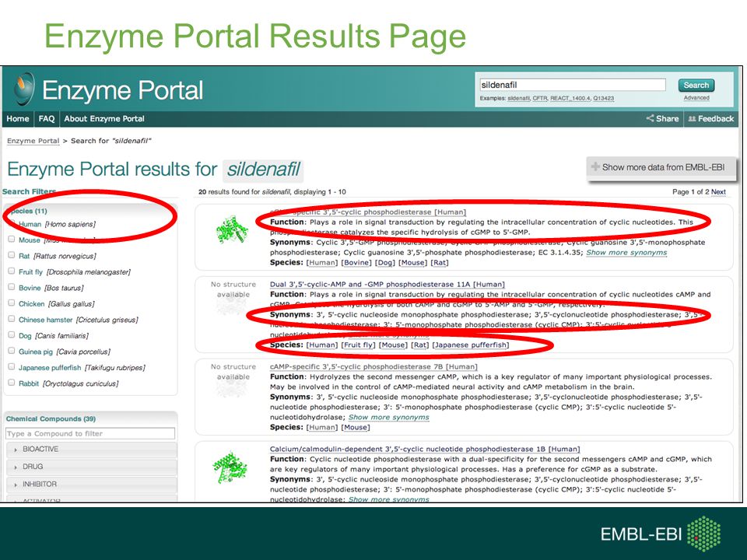Click Bovine species in first result
The image size is (747, 560).
(x=356, y=262)
